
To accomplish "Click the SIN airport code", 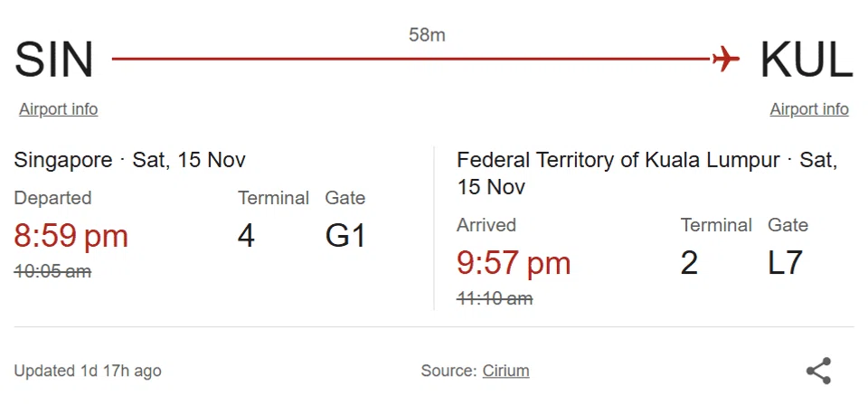I will tap(54, 60).
